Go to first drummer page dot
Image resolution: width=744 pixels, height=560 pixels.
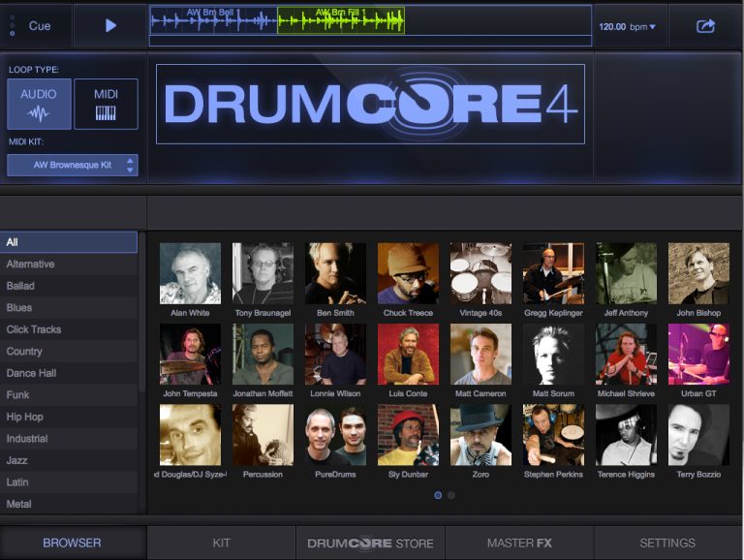click(x=438, y=495)
